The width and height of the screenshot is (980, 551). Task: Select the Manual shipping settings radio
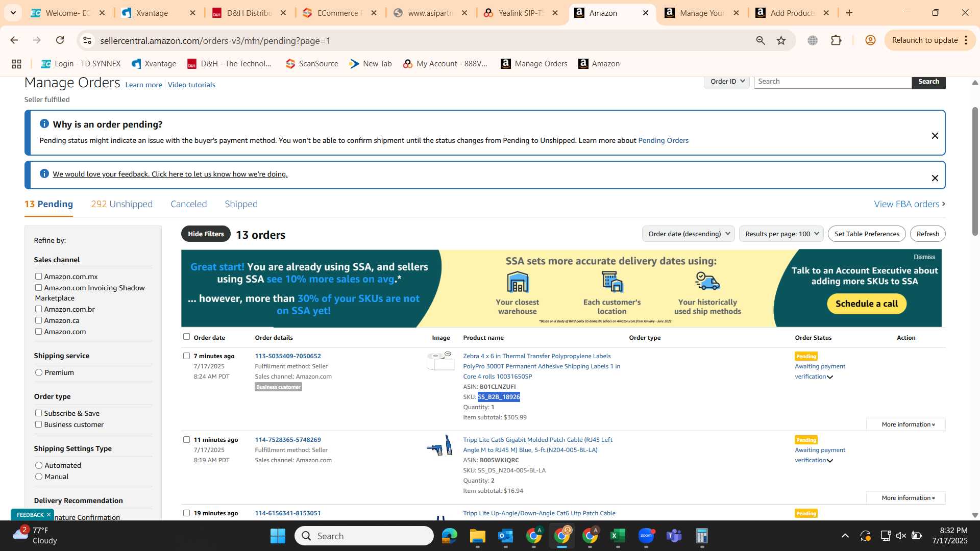39,477
